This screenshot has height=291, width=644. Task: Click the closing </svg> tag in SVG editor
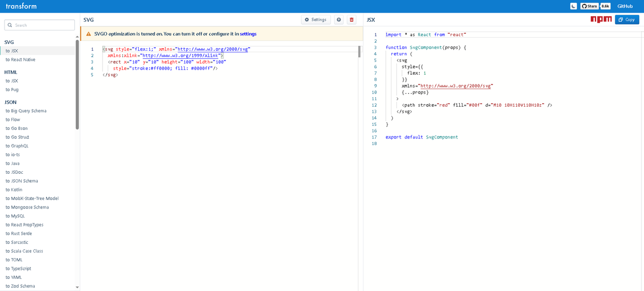point(110,75)
